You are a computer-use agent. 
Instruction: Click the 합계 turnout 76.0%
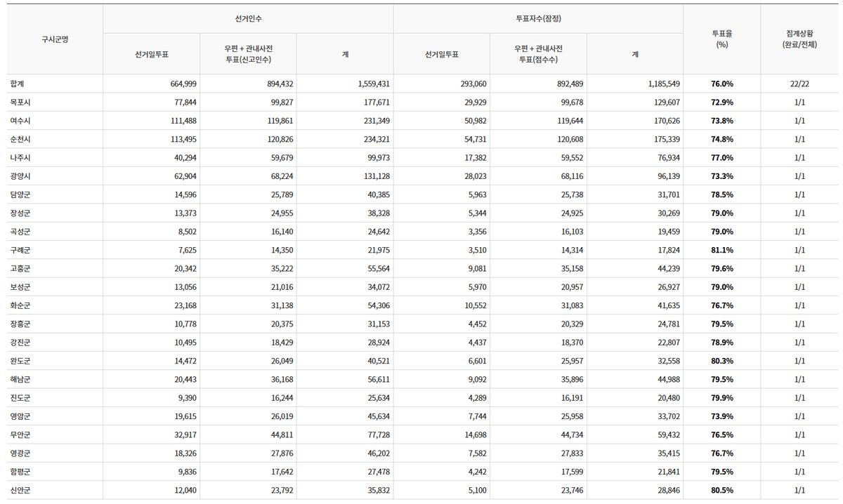pos(721,84)
